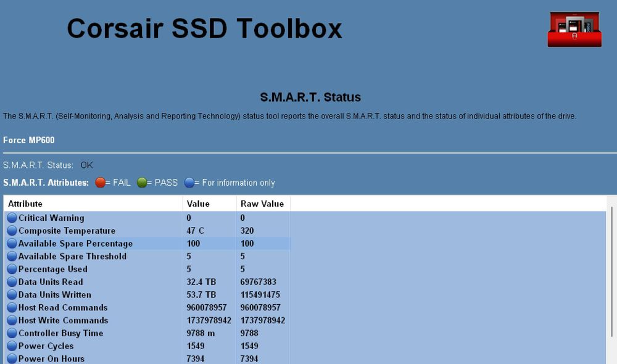Viewport: 617px width, 364px height.
Task: Select the Controller Busy Time row label
Action: click(x=61, y=333)
